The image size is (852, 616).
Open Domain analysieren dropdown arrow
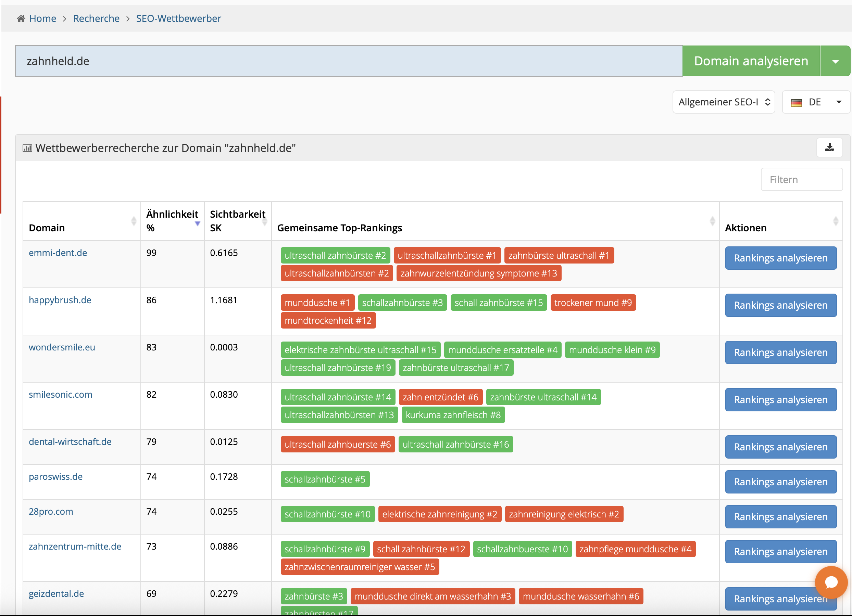pos(835,61)
